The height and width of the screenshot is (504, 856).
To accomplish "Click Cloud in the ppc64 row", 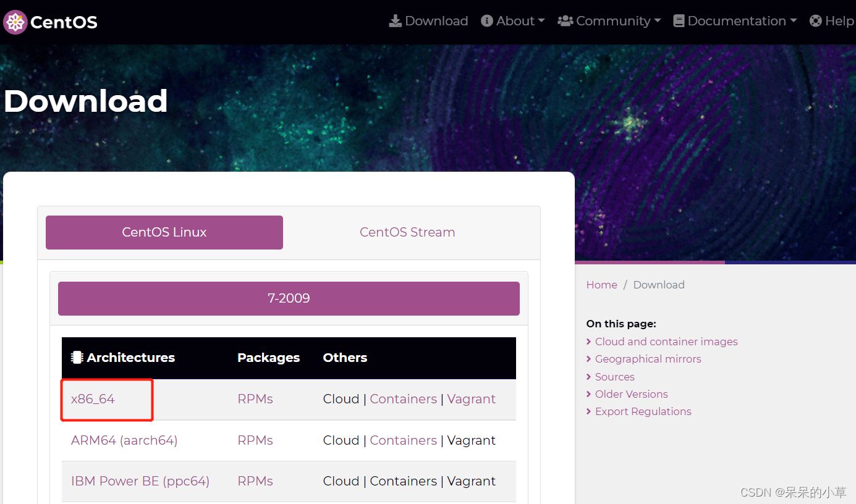I will click(341, 481).
